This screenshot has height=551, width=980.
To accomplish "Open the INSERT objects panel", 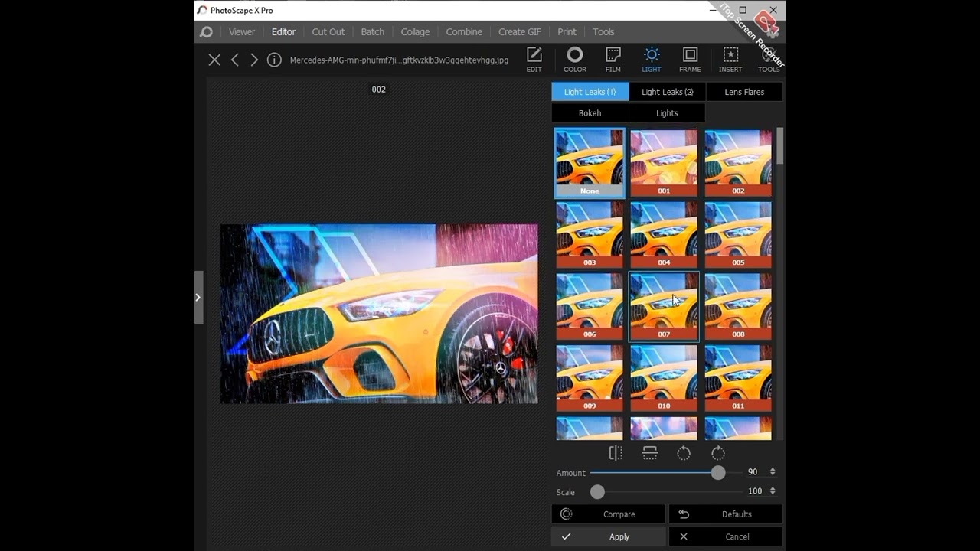I will click(730, 60).
